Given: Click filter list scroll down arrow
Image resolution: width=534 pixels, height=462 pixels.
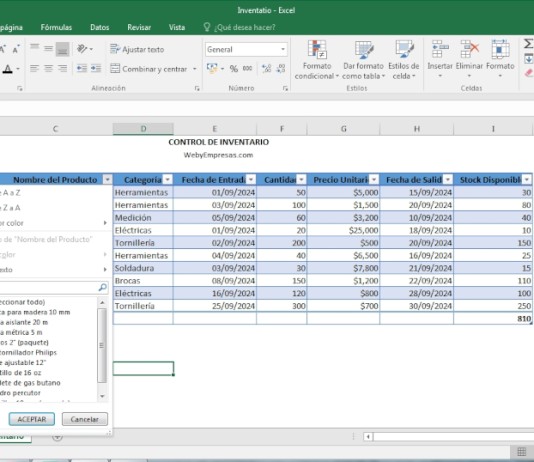Looking at the screenshot, I should point(102,396).
